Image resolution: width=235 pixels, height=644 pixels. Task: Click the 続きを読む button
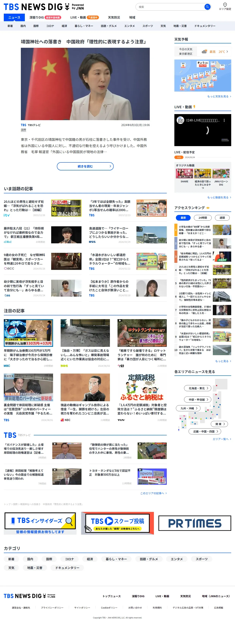pyautogui.click(x=85, y=166)
